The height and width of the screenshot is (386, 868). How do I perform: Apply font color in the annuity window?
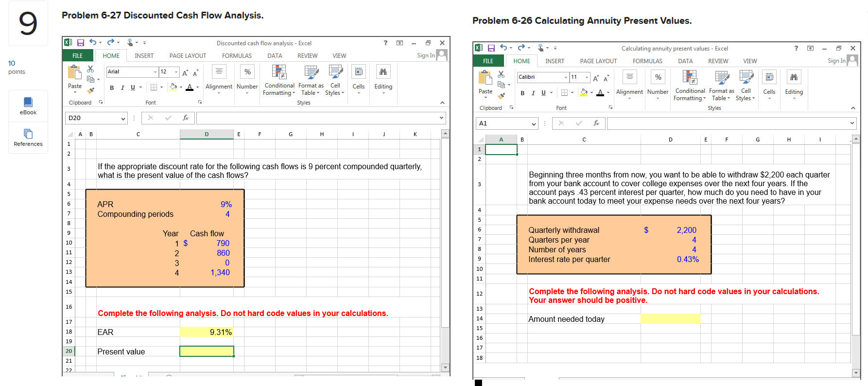tap(600, 92)
